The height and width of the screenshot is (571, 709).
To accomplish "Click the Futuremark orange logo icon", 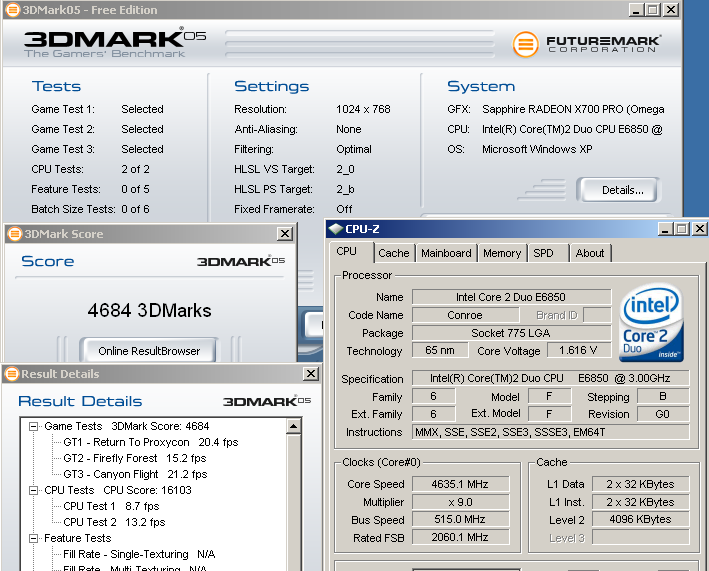I will click(x=525, y=44).
